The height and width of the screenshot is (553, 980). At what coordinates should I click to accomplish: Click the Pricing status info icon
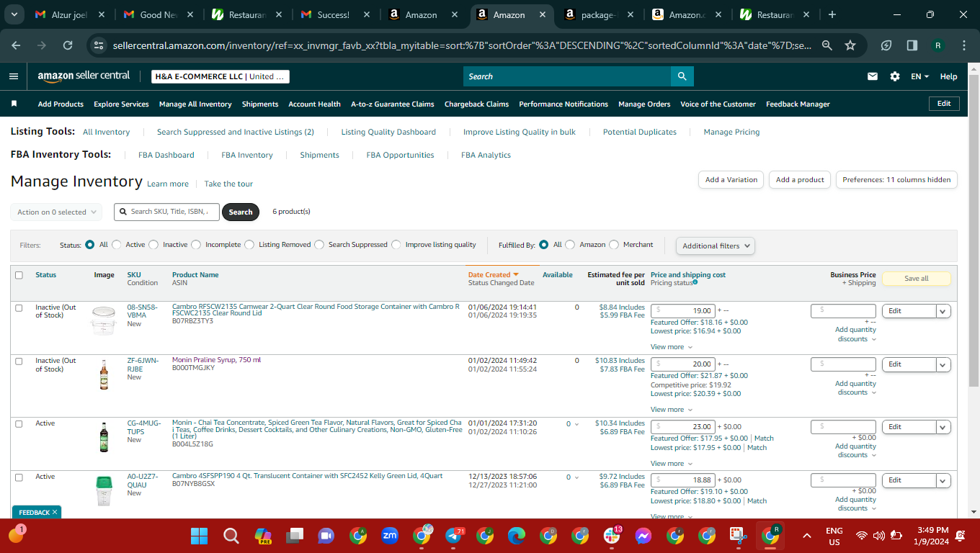coord(695,283)
